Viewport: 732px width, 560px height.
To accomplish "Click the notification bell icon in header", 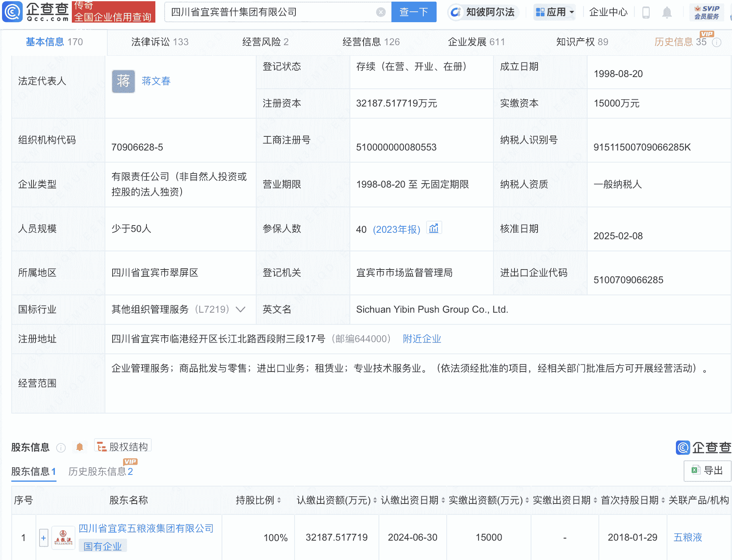I will pyautogui.click(x=667, y=12).
